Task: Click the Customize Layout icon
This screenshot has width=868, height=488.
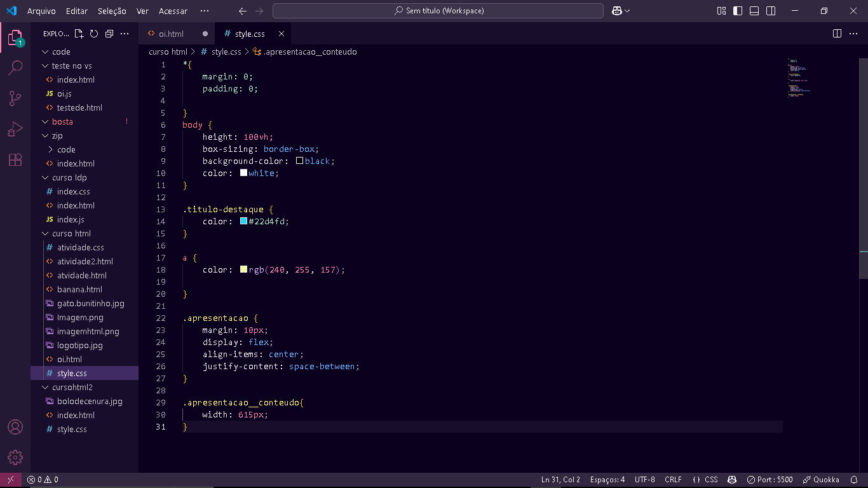Action: (721, 11)
